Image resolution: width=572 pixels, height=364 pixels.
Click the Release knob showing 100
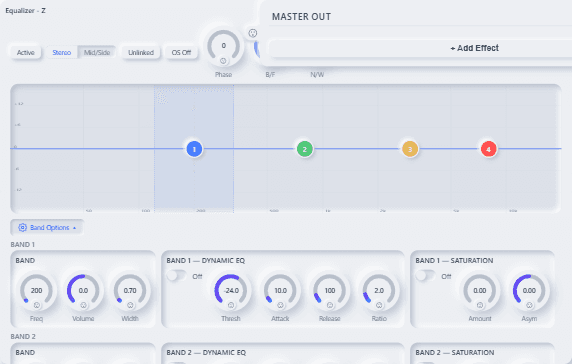tap(330, 290)
